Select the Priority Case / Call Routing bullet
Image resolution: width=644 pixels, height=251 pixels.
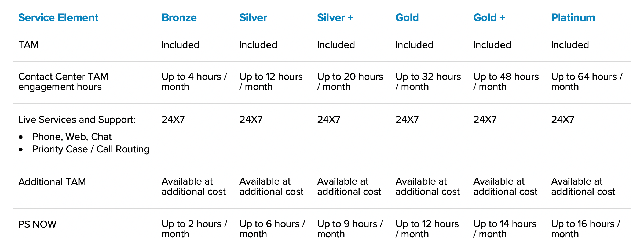click(x=91, y=149)
